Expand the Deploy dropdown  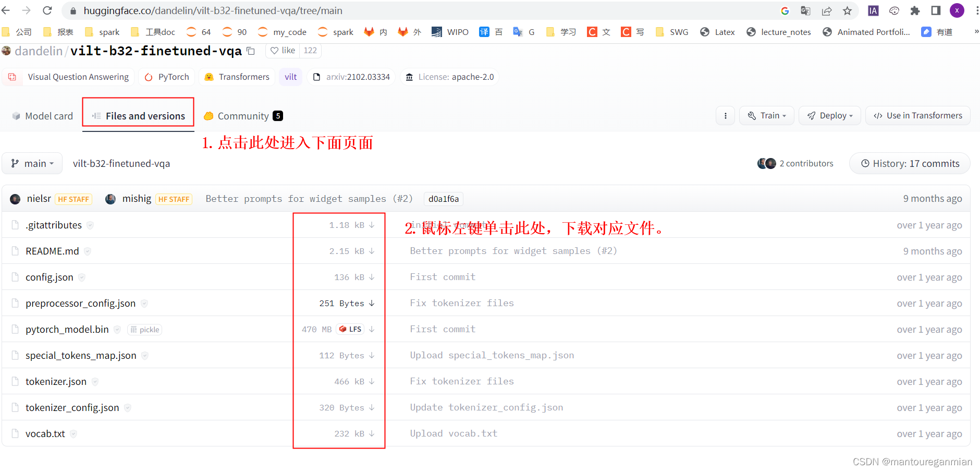coord(830,116)
